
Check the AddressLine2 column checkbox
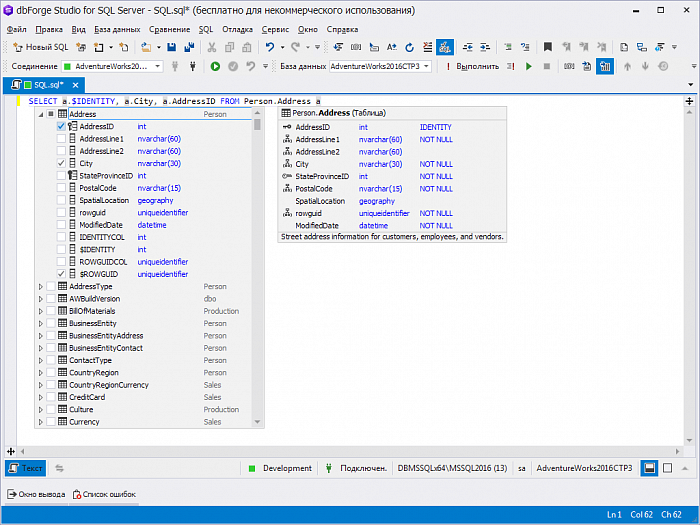tap(61, 151)
